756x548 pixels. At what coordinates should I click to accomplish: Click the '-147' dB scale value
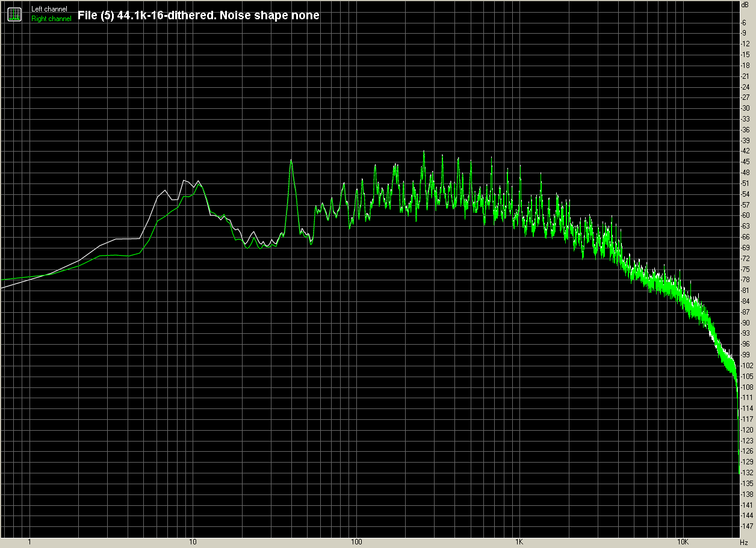(x=747, y=526)
